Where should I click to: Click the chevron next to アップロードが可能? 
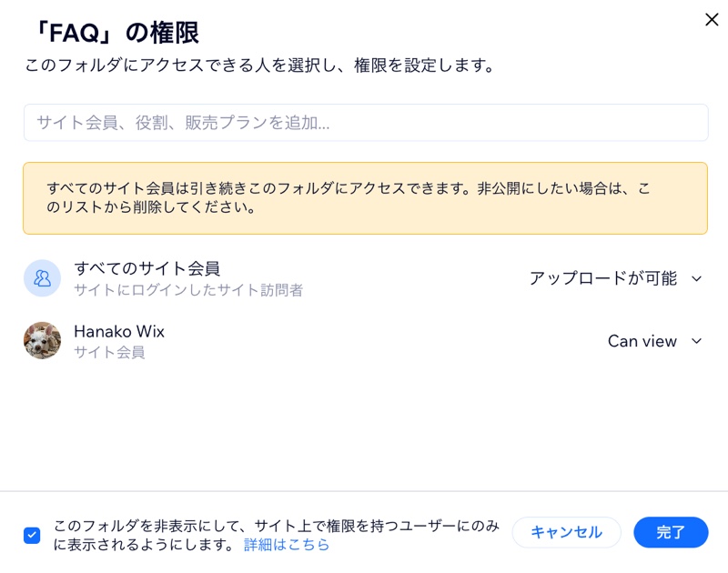[696, 279]
